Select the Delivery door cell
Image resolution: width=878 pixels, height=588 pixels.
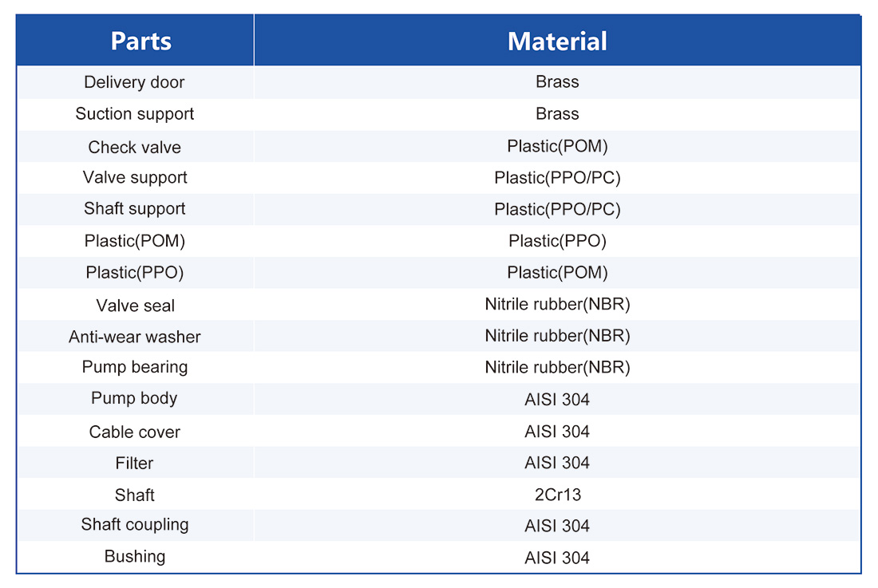(134, 82)
